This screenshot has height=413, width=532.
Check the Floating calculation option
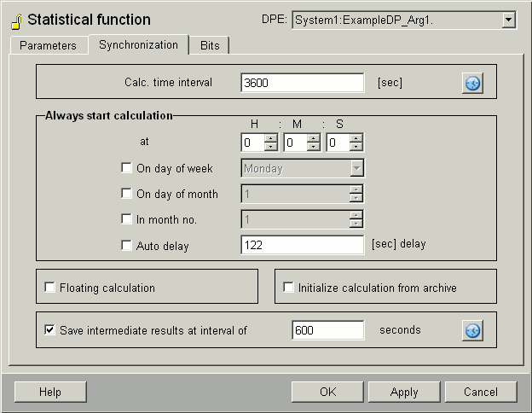click(x=49, y=288)
